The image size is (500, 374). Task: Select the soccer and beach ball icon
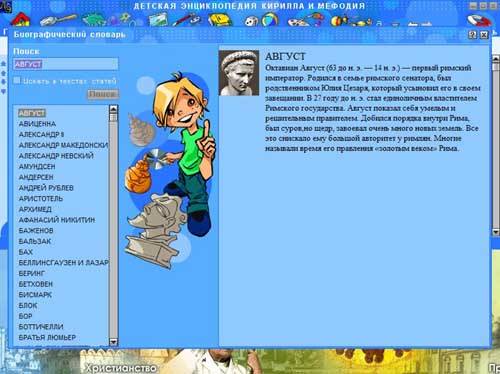262,19
